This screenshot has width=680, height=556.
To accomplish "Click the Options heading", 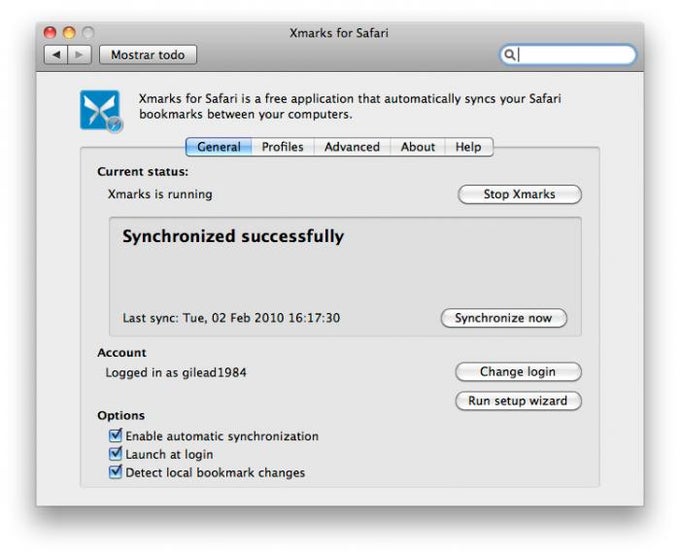I will click(x=121, y=415).
